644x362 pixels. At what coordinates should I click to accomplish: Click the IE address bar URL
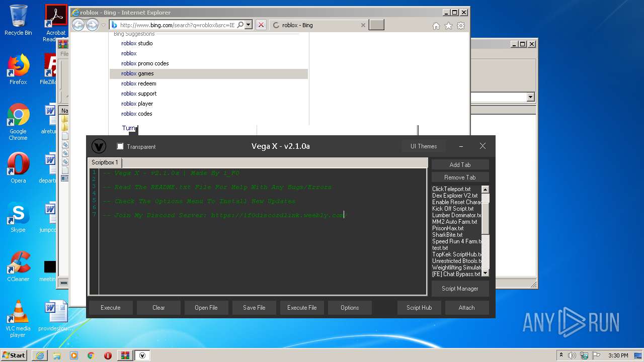(x=177, y=25)
